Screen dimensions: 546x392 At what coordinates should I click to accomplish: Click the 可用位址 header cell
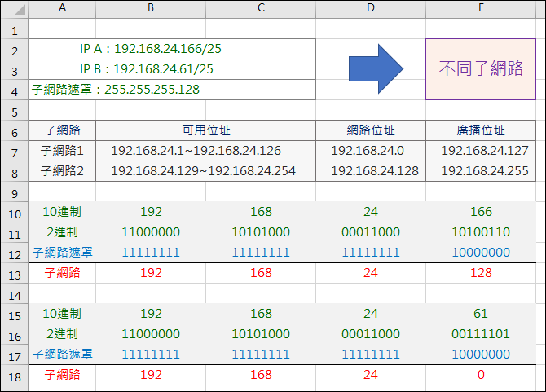point(206,130)
